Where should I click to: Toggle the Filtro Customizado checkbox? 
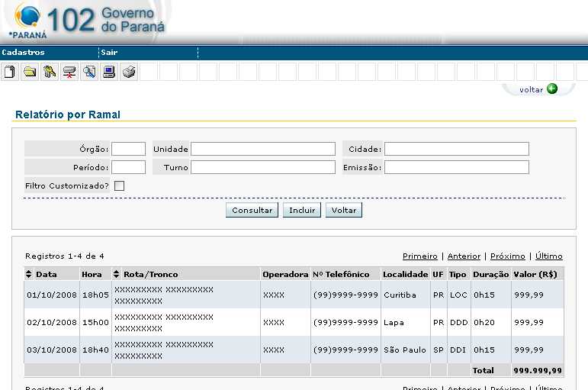(119, 185)
